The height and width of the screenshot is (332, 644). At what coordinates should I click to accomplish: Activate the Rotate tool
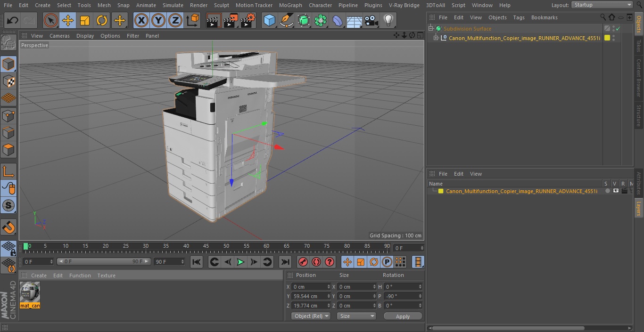102,20
